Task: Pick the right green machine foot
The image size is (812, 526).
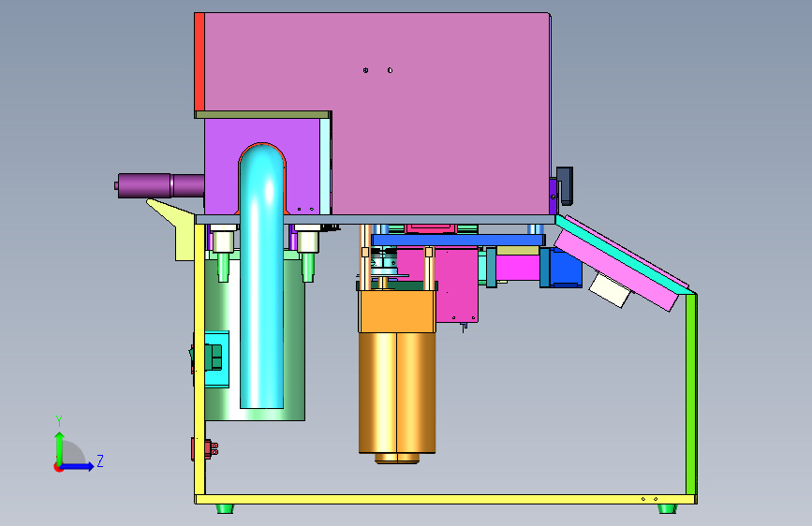Action: 667,509
